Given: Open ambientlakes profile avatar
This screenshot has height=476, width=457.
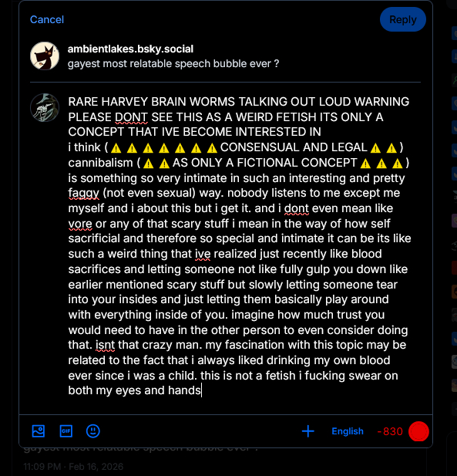Looking at the screenshot, I should tap(45, 56).
